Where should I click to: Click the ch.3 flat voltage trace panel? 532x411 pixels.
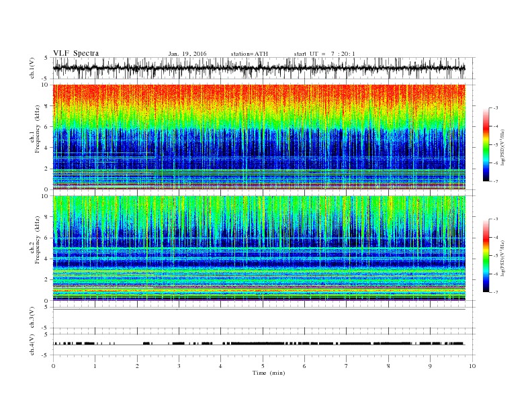pos(264,318)
